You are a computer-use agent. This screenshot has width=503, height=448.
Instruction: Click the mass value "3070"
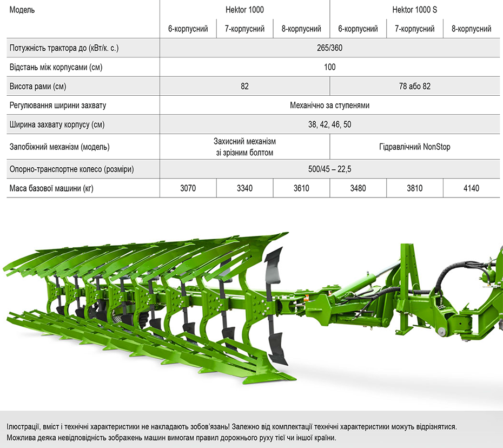188,188
